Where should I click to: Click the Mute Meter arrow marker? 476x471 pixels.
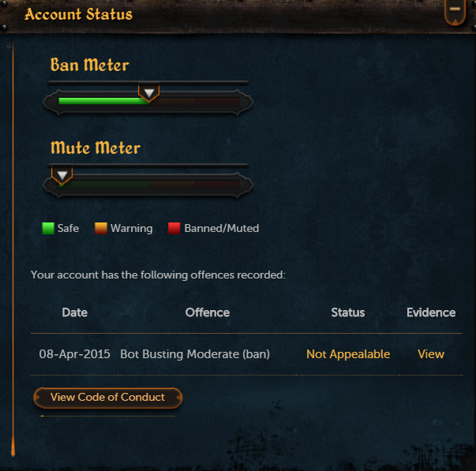tap(62, 175)
